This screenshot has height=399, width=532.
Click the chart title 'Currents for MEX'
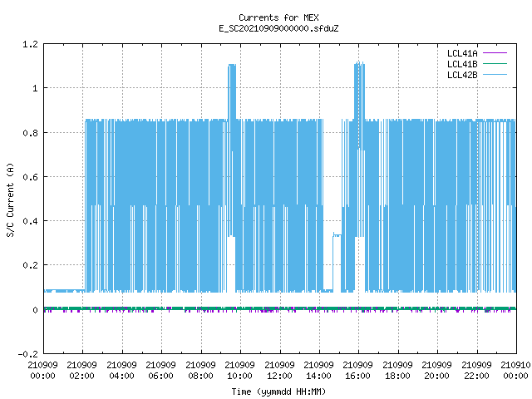tap(278, 17)
